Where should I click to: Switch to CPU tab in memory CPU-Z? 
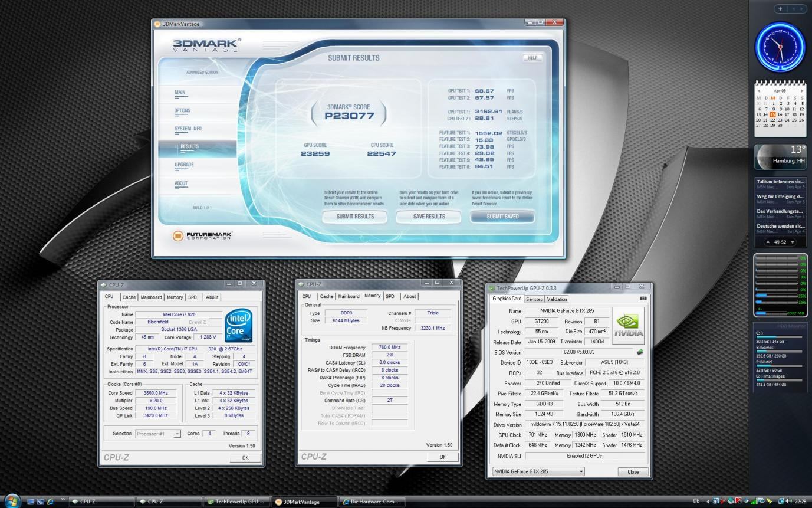pyautogui.click(x=307, y=296)
